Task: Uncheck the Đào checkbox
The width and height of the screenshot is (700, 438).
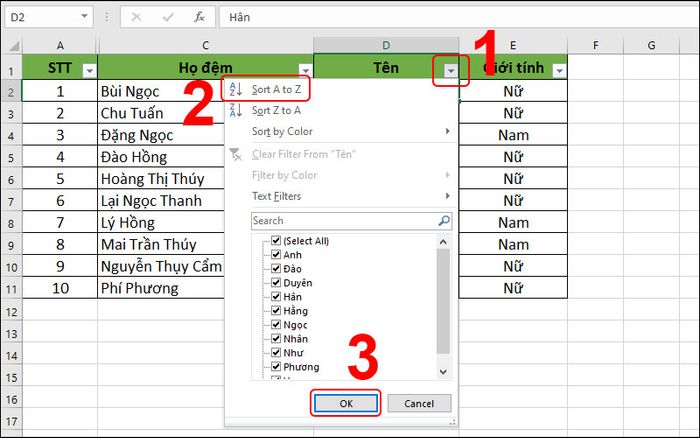Action: (x=276, y=269)
